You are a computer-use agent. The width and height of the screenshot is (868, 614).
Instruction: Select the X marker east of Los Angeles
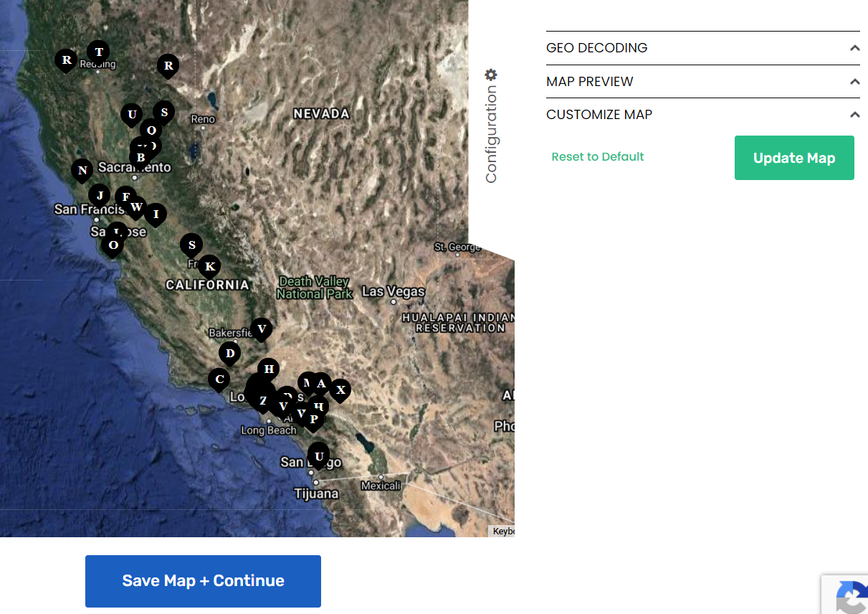tap(340, 390)
